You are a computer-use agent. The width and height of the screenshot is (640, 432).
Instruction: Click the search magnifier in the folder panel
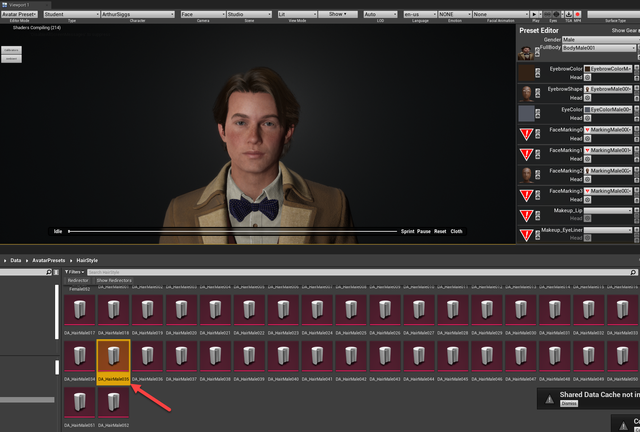coord(49,272)
